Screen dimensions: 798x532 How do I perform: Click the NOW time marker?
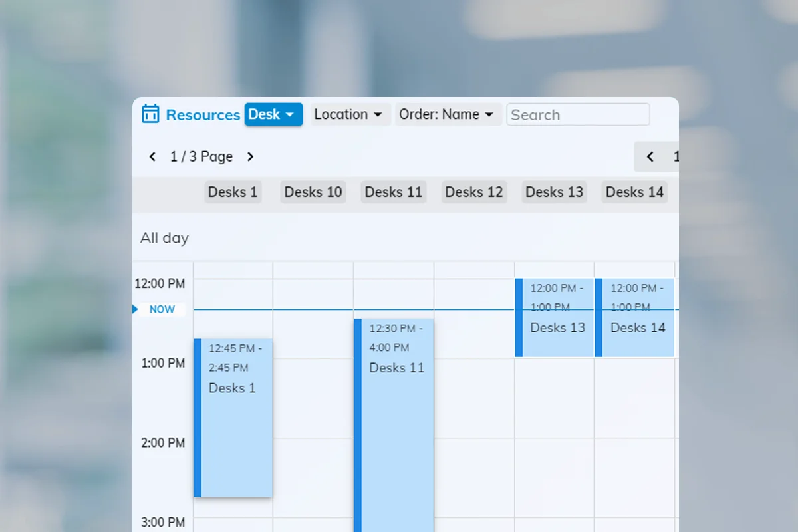[161, 309]
